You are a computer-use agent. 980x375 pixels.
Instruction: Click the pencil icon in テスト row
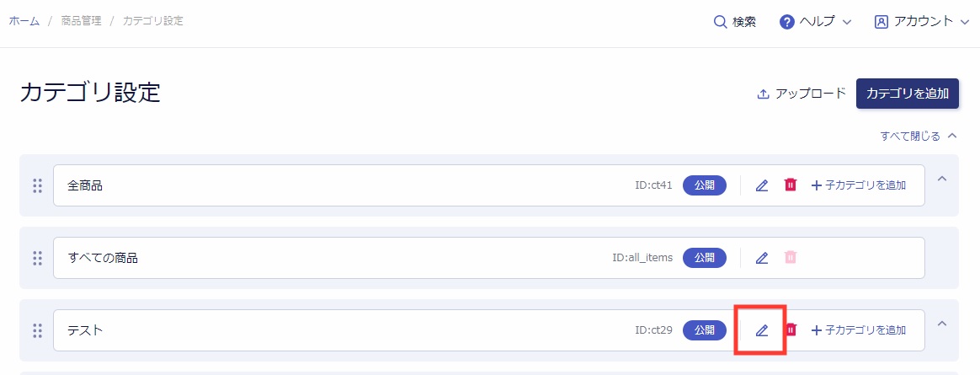pos(761,330)
